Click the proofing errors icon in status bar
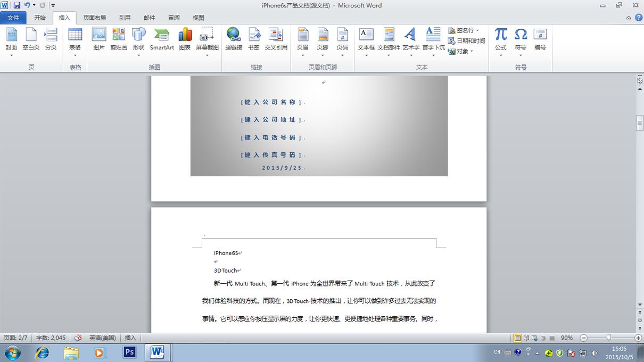Image resolution: width=644 pixels, height=362 pixels. (x=78, y=338)
